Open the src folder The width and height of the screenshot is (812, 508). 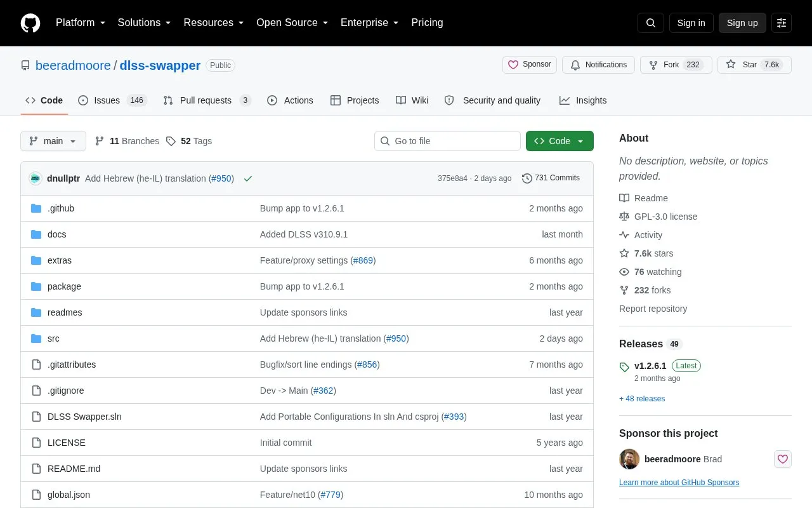pos(53,338)
